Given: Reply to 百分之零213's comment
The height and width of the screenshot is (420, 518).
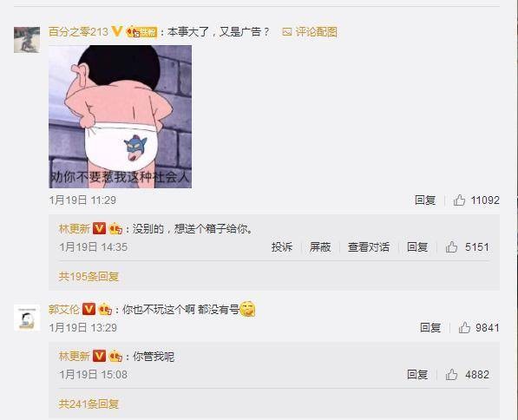Looking at the screenshot, I should 425,200.
